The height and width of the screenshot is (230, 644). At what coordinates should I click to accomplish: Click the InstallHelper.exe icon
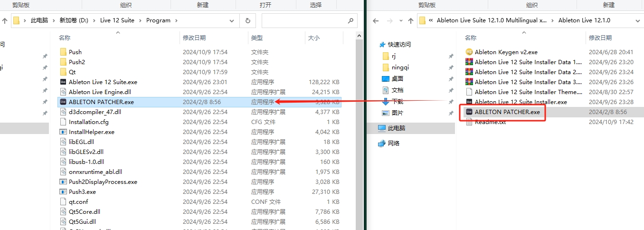tap(64, 132)
